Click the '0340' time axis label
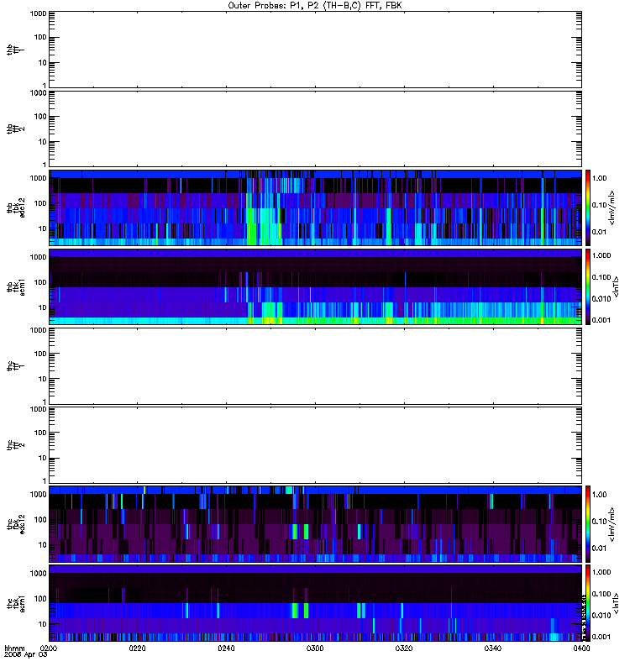 point(493,648)
